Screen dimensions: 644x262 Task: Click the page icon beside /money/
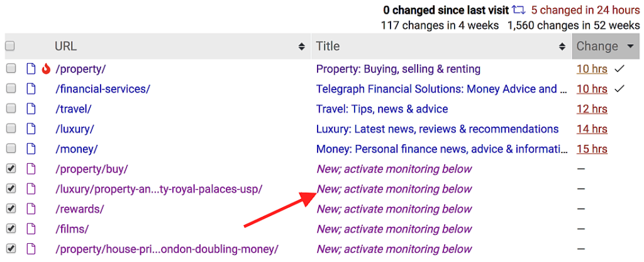click(x=31, y=149)
